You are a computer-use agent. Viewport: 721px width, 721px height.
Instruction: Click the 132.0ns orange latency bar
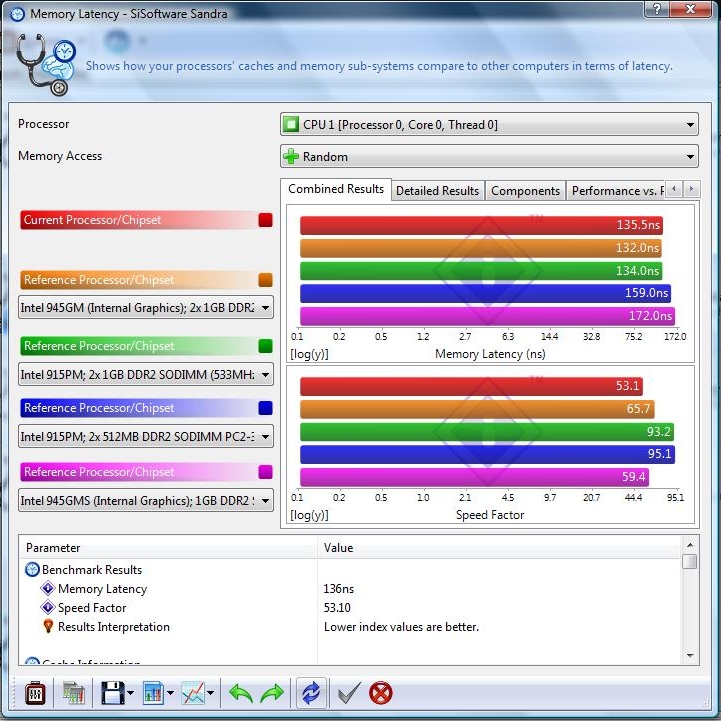click(x=481, y=248)
